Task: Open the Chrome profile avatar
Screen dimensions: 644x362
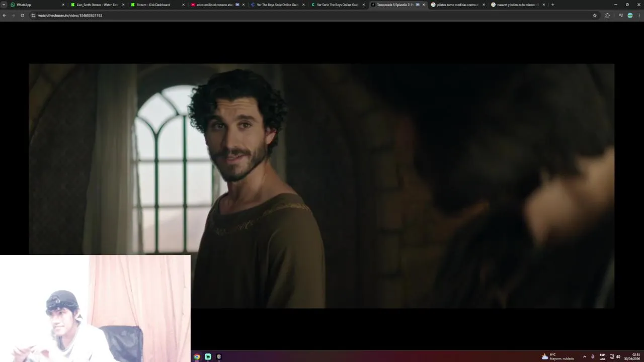Action: click(630, 16)
